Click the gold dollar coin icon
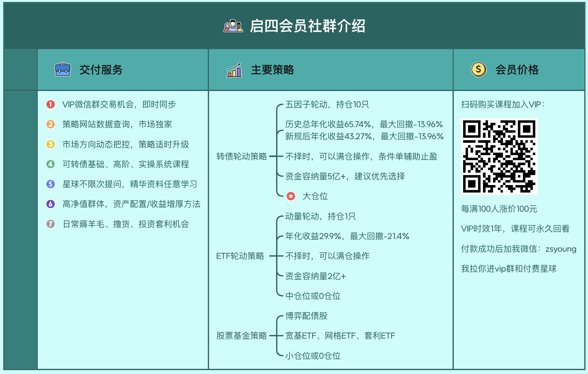The image size is (588, 374). click(478, 70)
